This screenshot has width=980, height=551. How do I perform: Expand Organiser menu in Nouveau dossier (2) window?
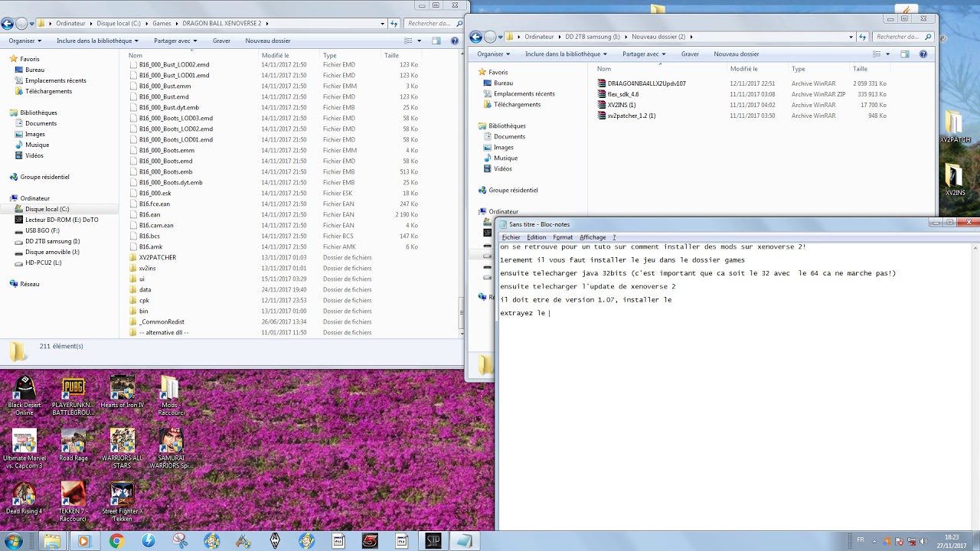pyautogui.click(x=493, y=54)
